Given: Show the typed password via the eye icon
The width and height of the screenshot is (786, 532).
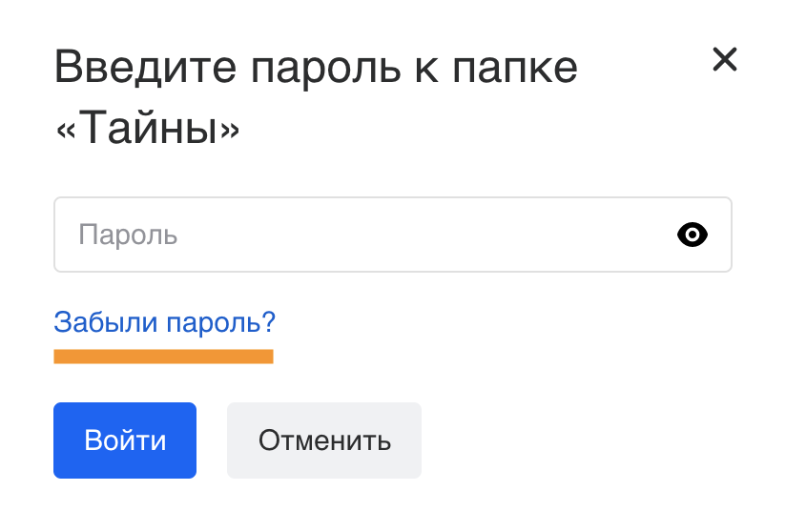Looking at the screenshot, I should [x=693, y=235].
